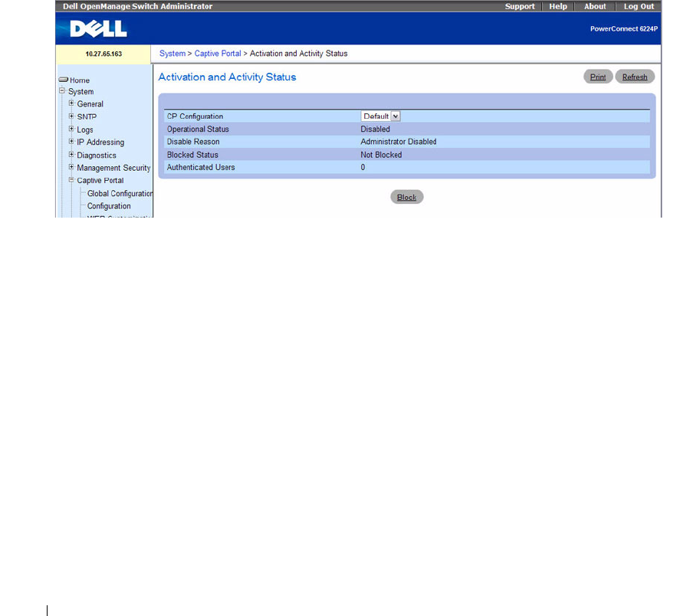Viewport: 690px width, 616px height.
Task: Click the Activation and Activity Status heading
Action: click(x=227, y=77)
